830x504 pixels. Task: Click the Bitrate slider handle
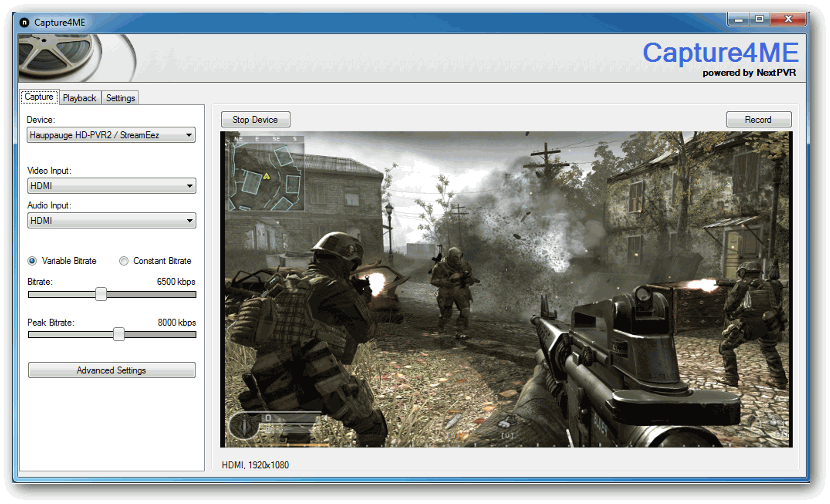pos(101,294)
